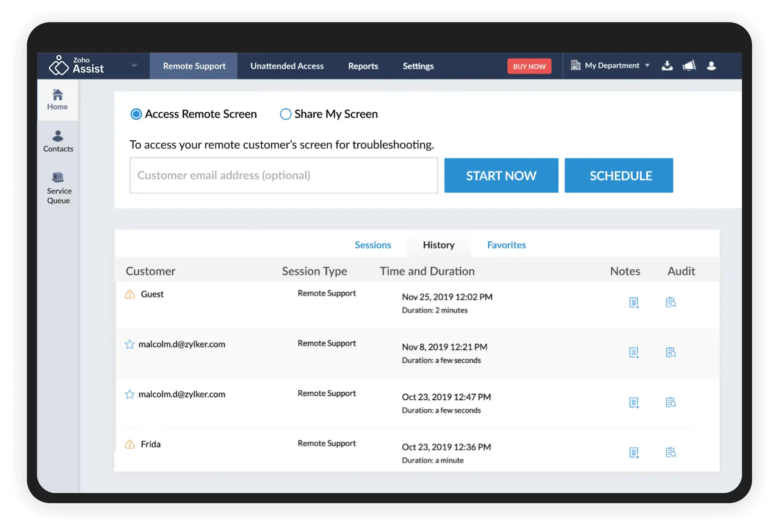Open audit for Frida session

pyautogui.click(x=671, y=452)
